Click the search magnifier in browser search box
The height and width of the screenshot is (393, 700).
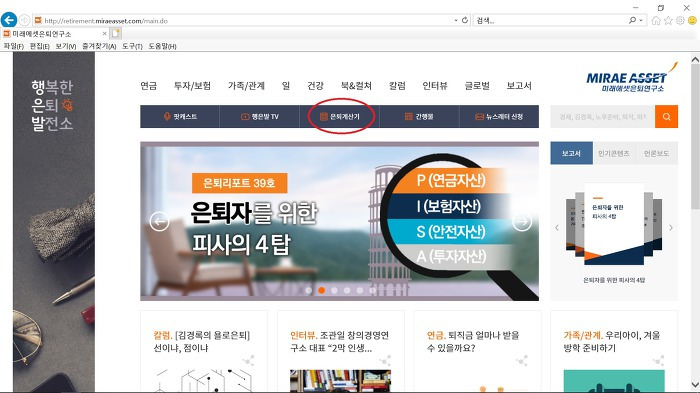pyautogui.click(x=632, y=20)
